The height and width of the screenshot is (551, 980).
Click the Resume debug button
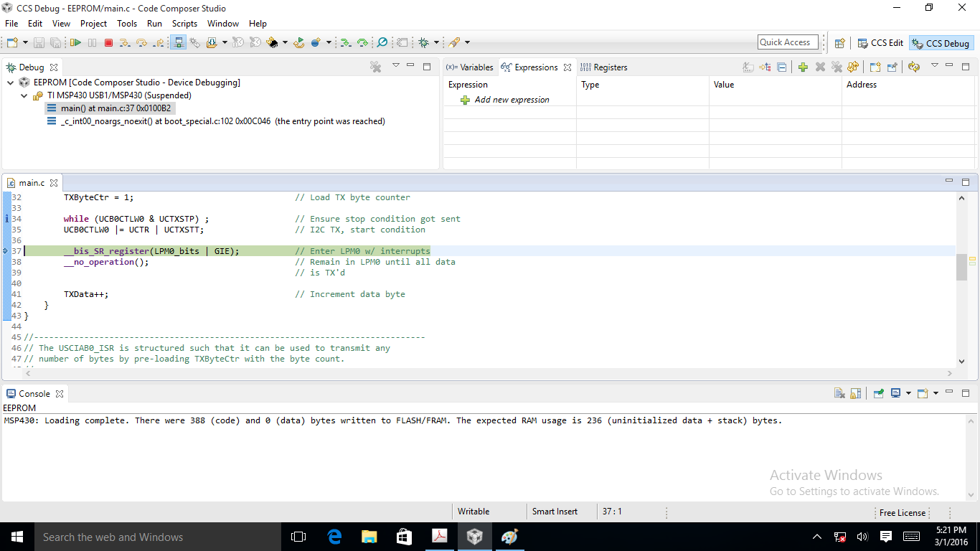[x=75, y=43]
